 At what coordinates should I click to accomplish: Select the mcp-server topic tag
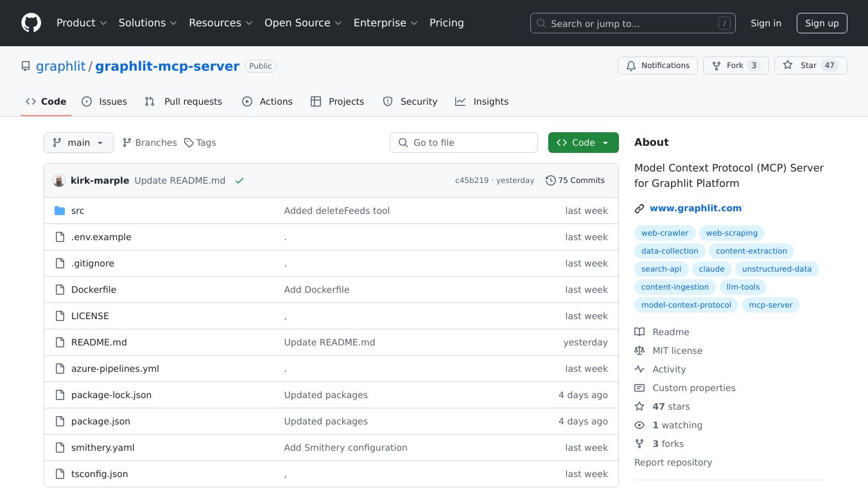click(x=770, y=305)
